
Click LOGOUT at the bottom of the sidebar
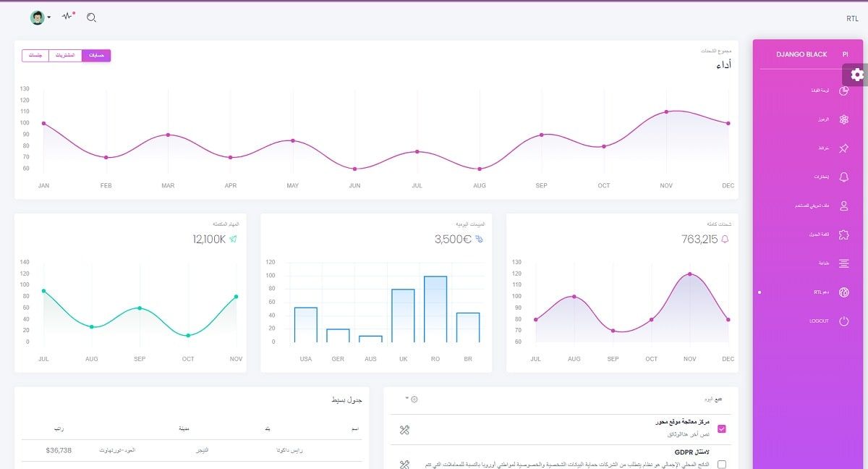(x=843, y=321)
